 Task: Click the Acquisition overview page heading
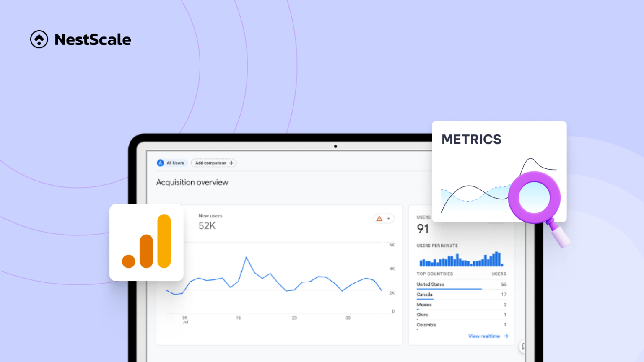point(192,182)
